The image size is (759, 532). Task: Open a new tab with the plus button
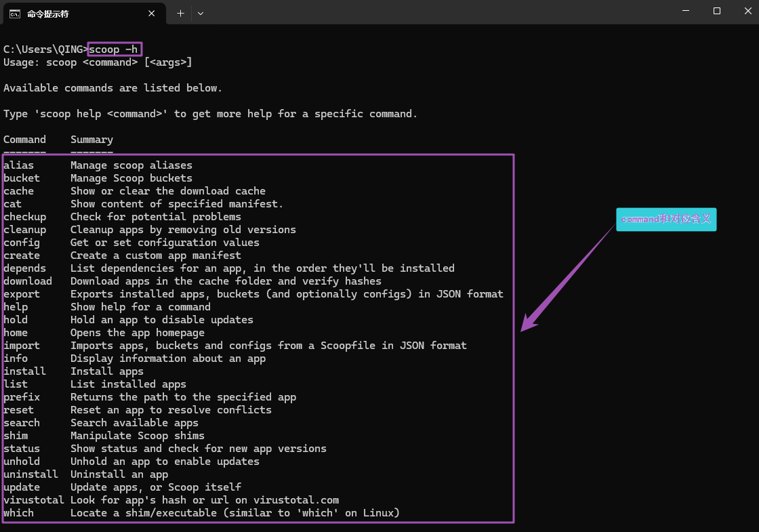(x=180, y=13)
